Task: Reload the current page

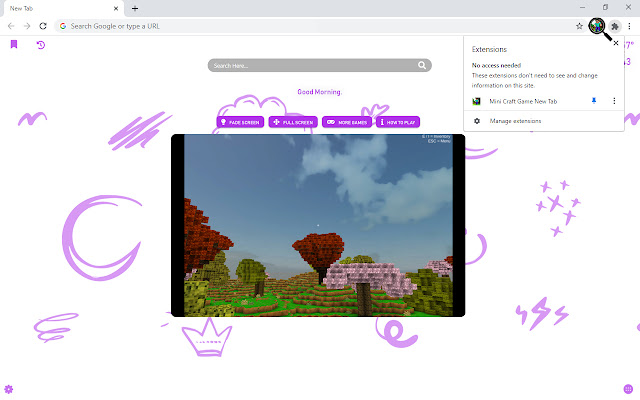Action: click(x=43, y=26)
